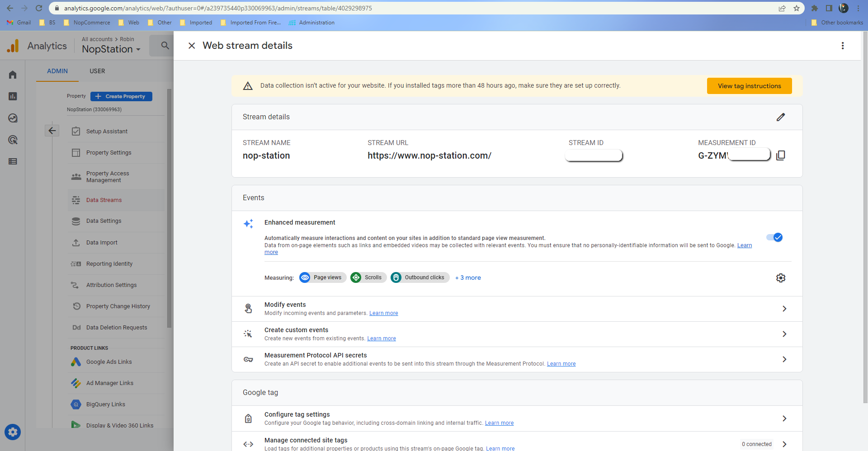Open Reports icon in left nav
This screenshot has width=868, height=451.
13,96
